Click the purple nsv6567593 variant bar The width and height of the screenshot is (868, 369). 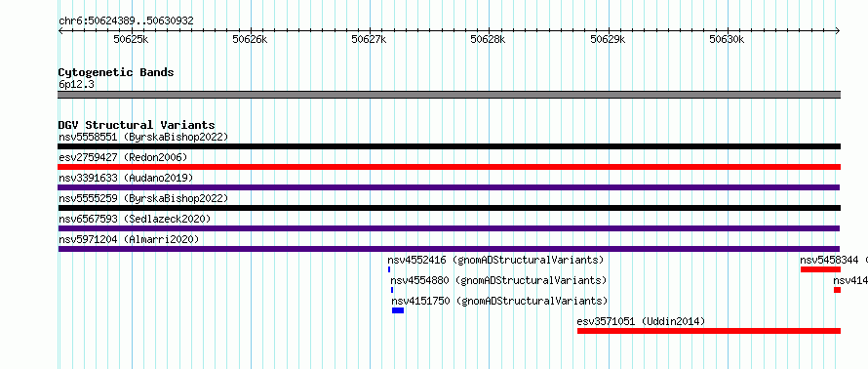(449, 228)
